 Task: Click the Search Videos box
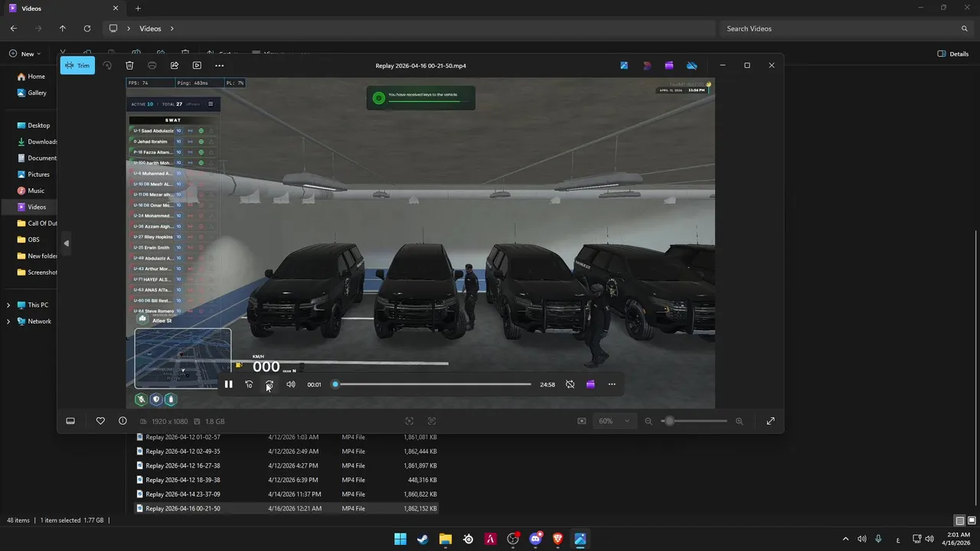(x=845, y=28)
